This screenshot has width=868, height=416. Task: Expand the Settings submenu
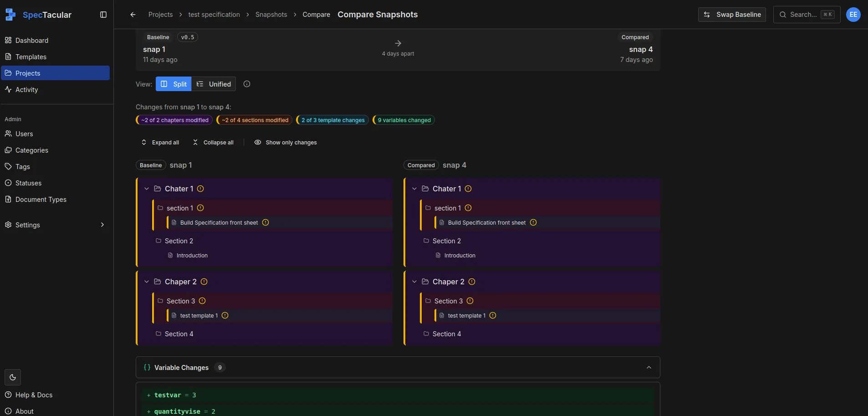102,225
